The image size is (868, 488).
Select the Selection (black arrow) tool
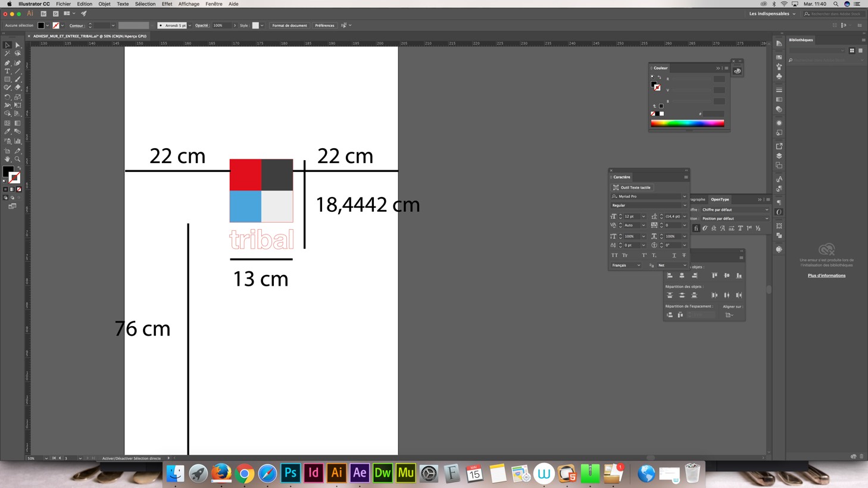[x=7, y=45]
